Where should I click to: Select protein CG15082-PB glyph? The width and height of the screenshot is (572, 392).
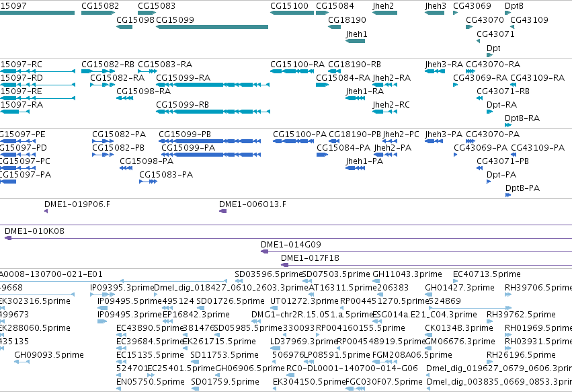pyautogui.click(x=103, y=155)
